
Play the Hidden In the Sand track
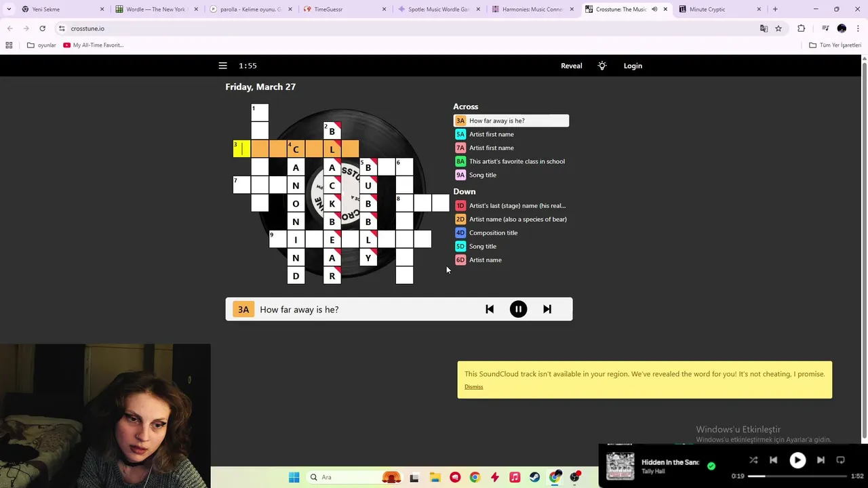797,460
